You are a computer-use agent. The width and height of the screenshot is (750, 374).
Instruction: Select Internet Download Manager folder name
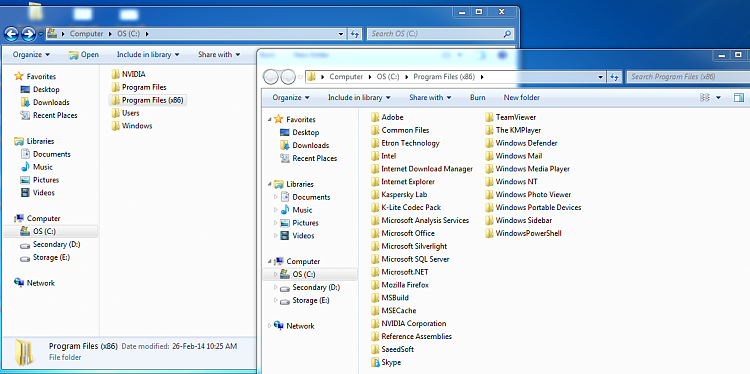427,169
